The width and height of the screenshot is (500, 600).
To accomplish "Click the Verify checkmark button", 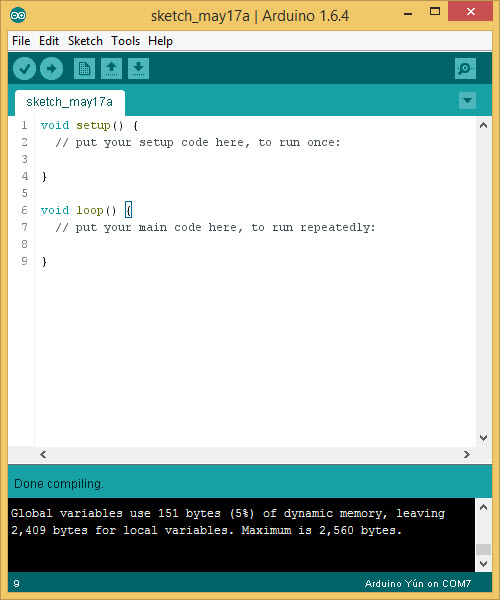I will (x=24, y=68).
